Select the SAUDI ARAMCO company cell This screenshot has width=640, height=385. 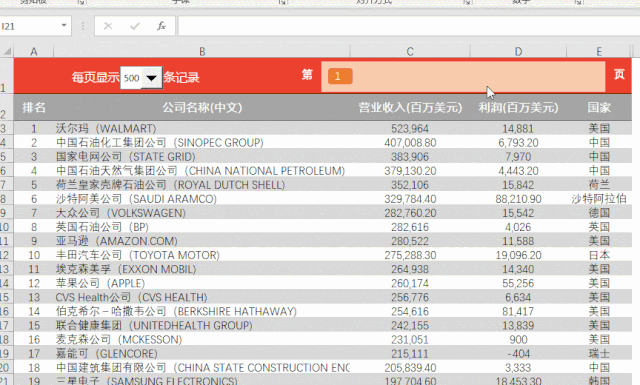coord(202,199)
